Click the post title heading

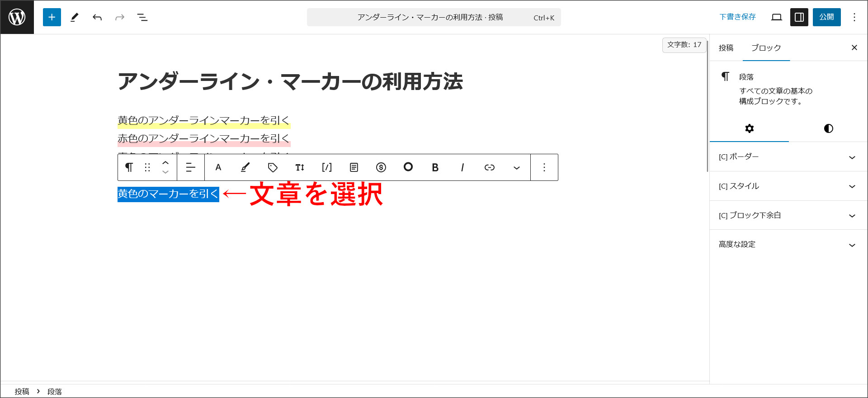click(x=290, y=82)
